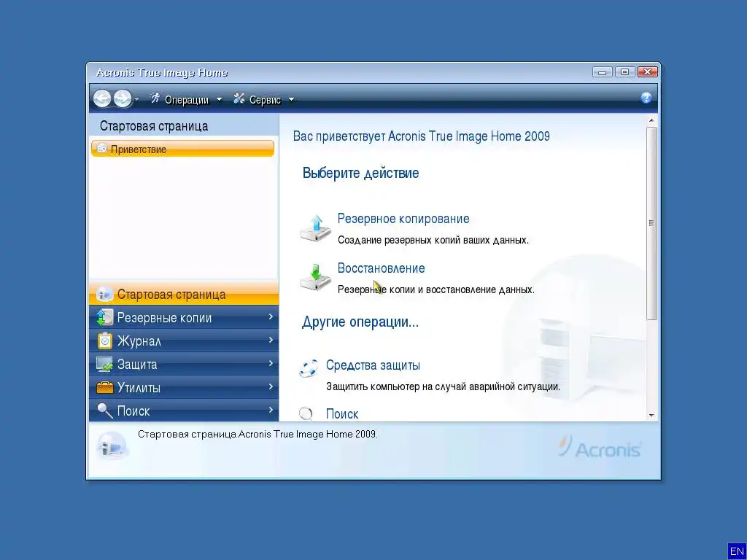Select the Приветствие item in the sidebar
The image size is (747, 560).
(182, 149)
